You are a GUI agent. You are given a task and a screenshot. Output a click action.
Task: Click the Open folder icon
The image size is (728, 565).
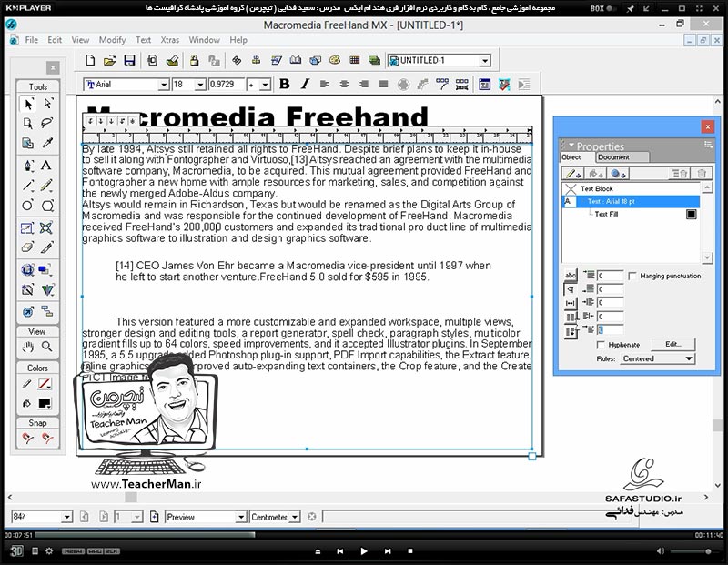pyautogui.click(x=109, y=60)
